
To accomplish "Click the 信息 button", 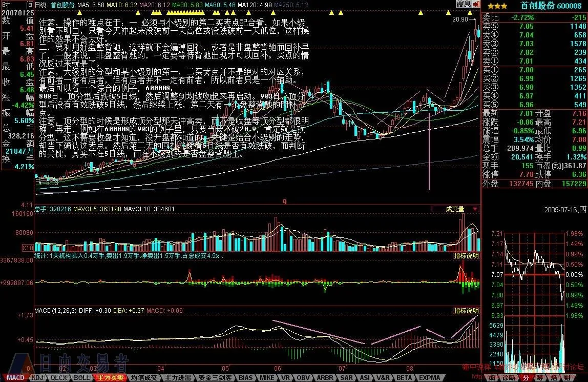I will click(x=464, y=4).
